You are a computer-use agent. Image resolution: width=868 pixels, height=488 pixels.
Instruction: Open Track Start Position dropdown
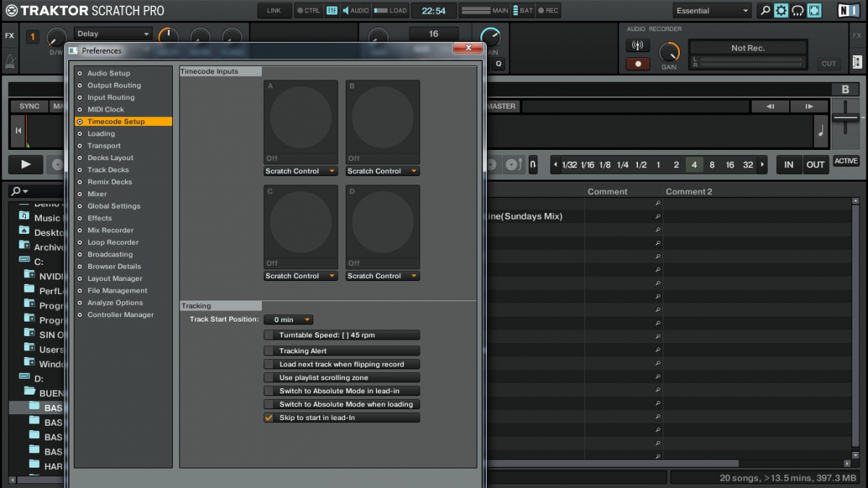289,319
